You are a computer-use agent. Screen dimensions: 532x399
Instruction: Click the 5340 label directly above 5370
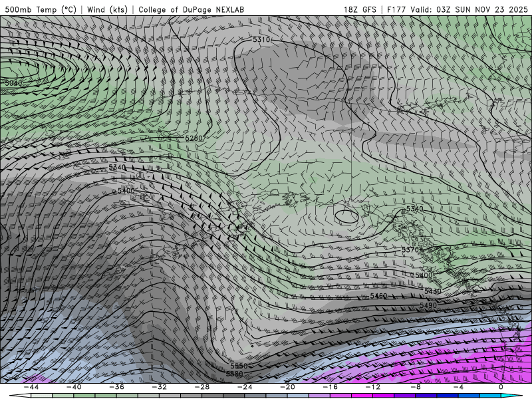pos(414,209)
